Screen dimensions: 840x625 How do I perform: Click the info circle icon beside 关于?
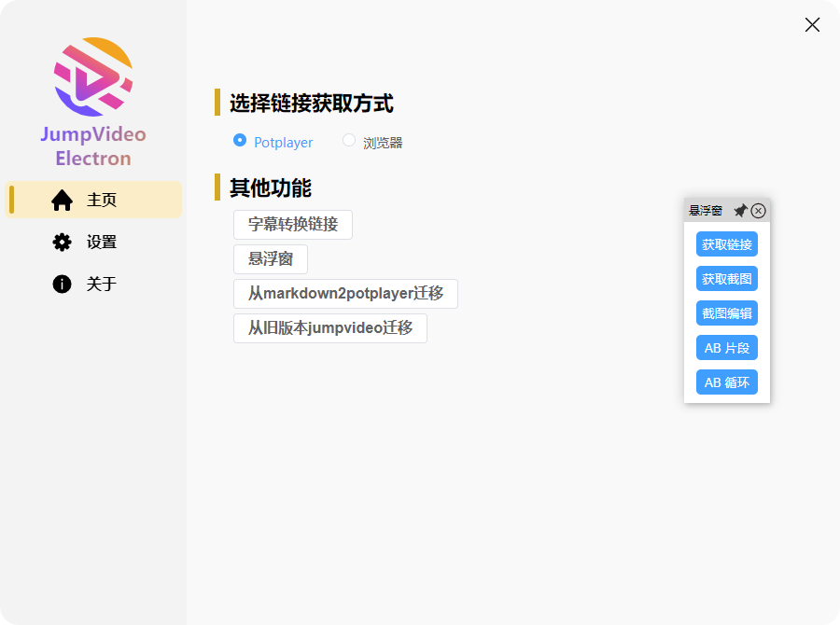(x=62, y=285)
